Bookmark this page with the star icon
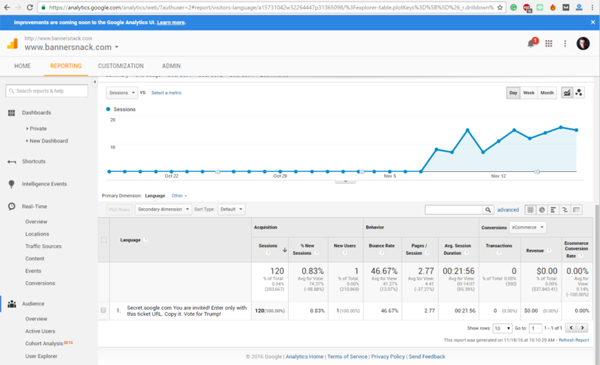Screen dimensions: 600x365 pyautogui.click(x=500, y=7)
